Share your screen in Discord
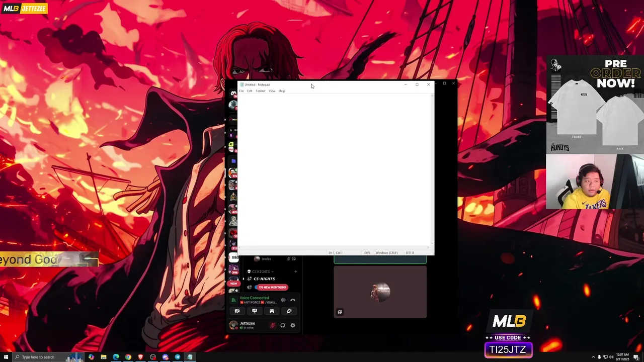The height and width of the screenshot is (362, 644). pyautogui.click(x=255, y=311)
